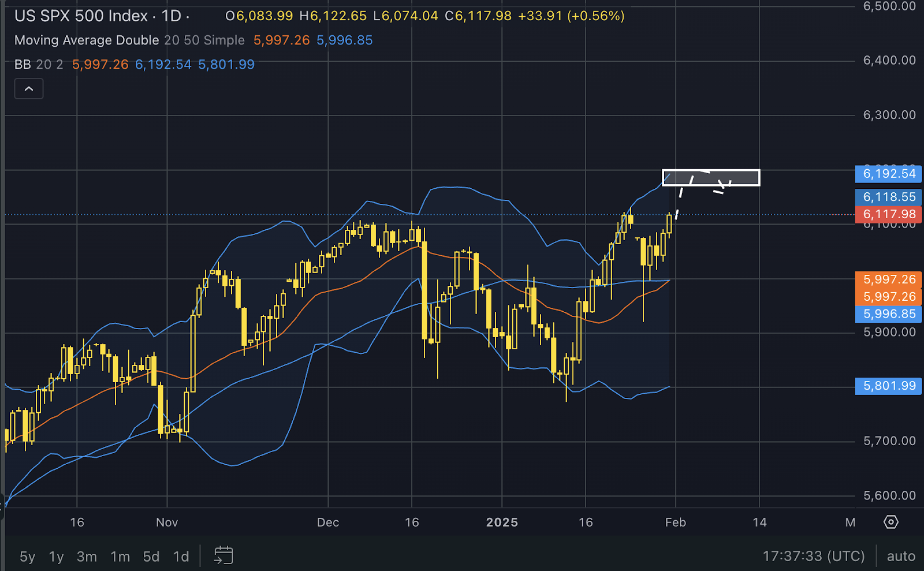Click the 14 date label on time axis

point(759,523)
